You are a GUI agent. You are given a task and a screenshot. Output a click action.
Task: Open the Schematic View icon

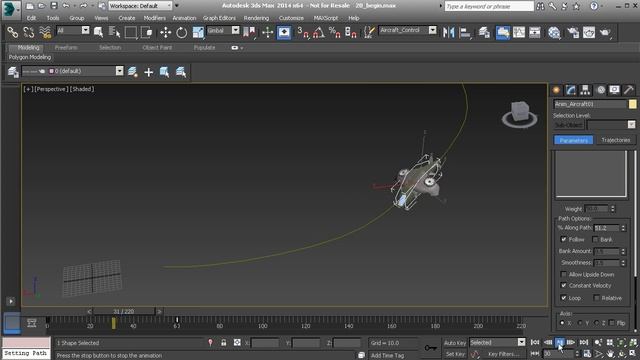pyautogui.click(x=535, y=32)
